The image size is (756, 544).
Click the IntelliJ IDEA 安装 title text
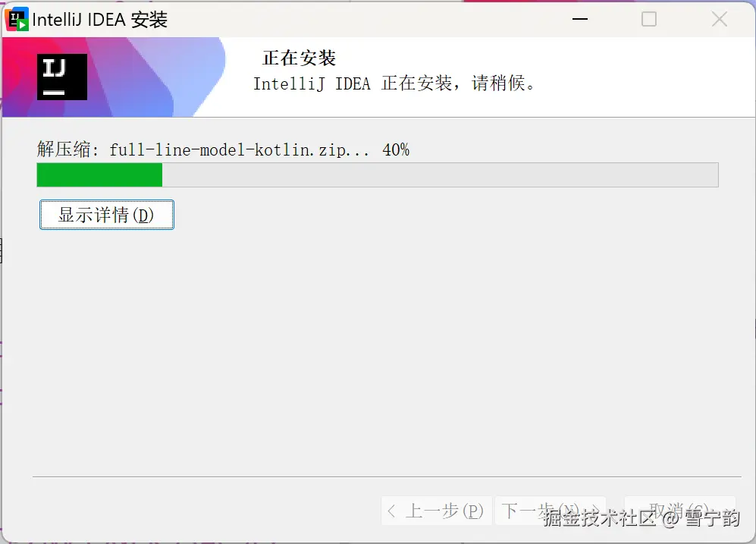point(100,20)
